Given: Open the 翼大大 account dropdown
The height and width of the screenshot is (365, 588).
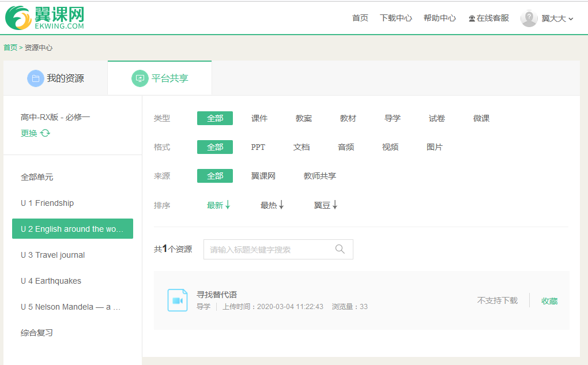Looking at the screenshot, I should point(557,18).
